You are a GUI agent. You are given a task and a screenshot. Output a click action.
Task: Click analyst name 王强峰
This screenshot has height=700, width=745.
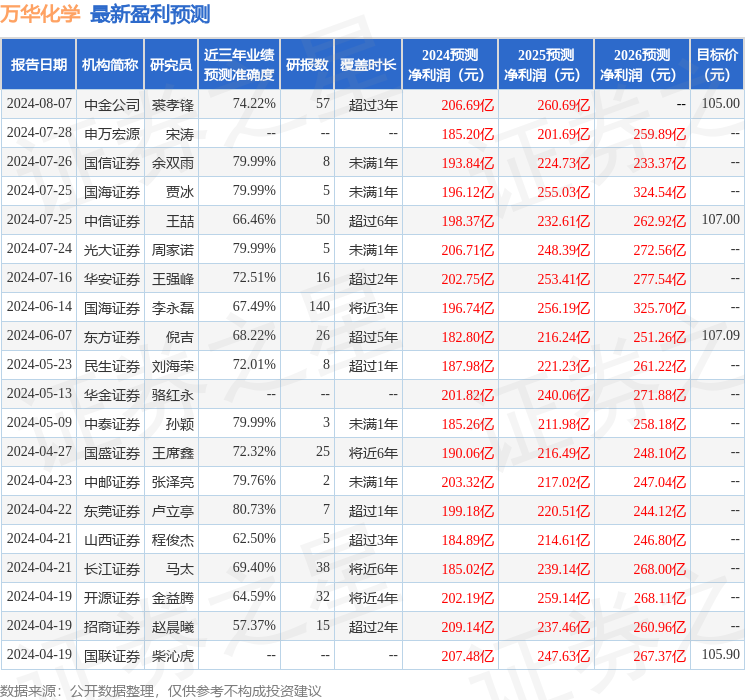pyautogui.click(x=172, y=279)
